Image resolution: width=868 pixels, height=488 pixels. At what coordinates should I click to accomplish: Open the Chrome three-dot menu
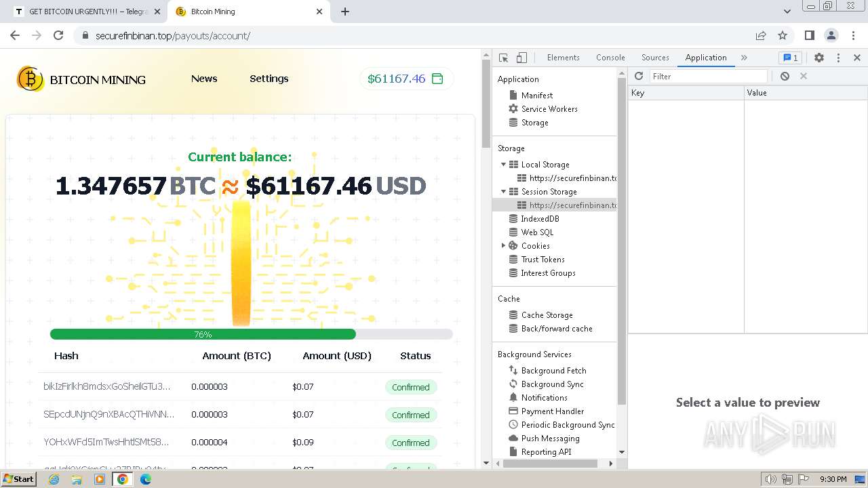coord(854,35)
